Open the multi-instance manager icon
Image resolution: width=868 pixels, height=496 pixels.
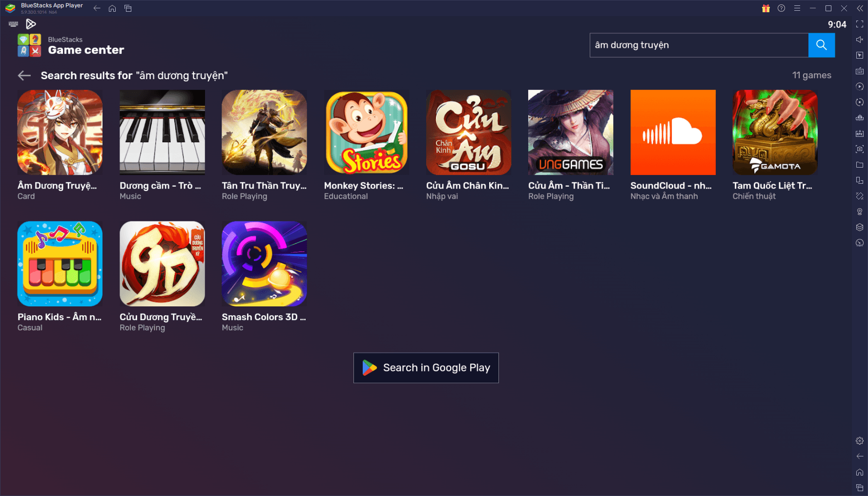pos(860,180)
